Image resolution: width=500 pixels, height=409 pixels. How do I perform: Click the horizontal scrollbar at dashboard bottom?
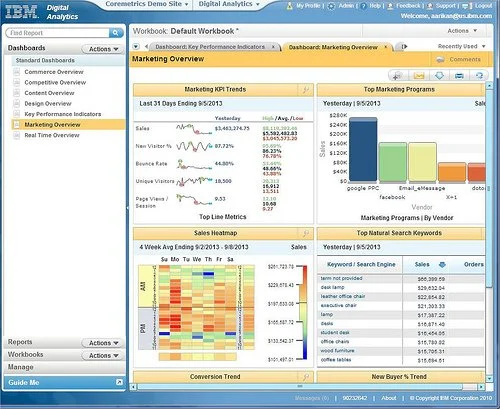click(x=300, y=387)
